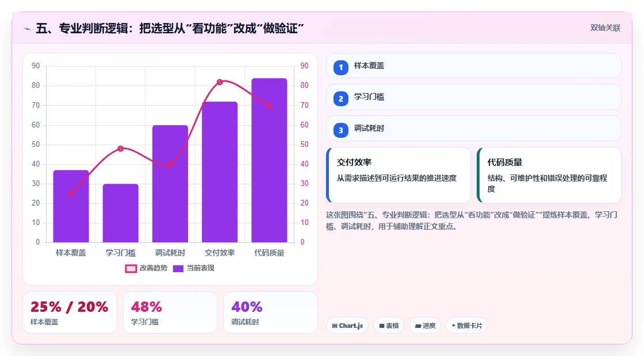Click the 结构、可维护性和错误处理的可靠程度 text
Image resolution: width=644 pixels, height=356 pixels.
point(547,183)
